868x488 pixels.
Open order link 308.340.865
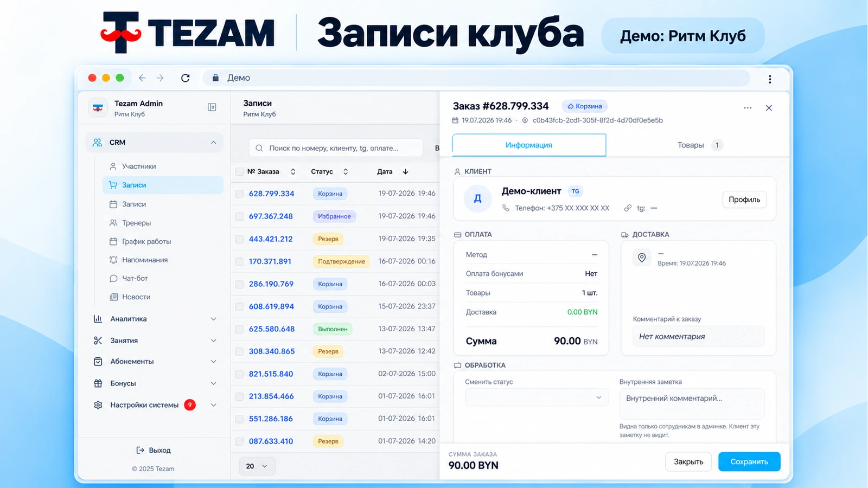click(x=272, y=351)
